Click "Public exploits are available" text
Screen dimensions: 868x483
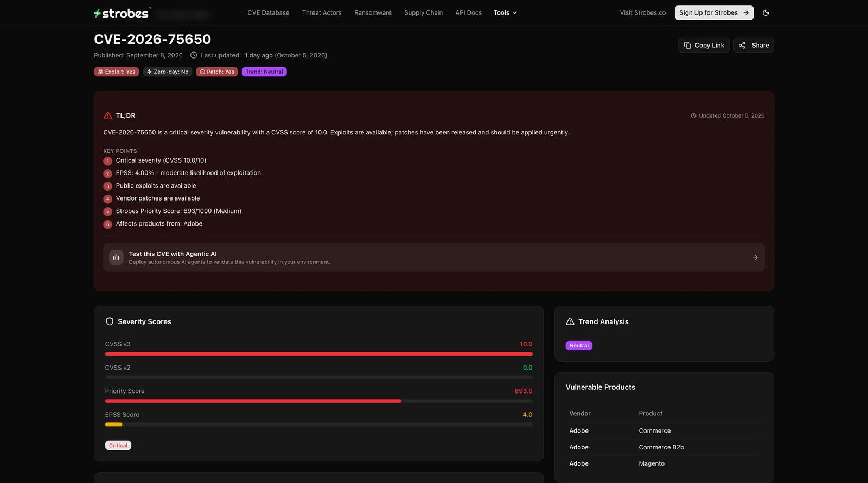point(156,185)
